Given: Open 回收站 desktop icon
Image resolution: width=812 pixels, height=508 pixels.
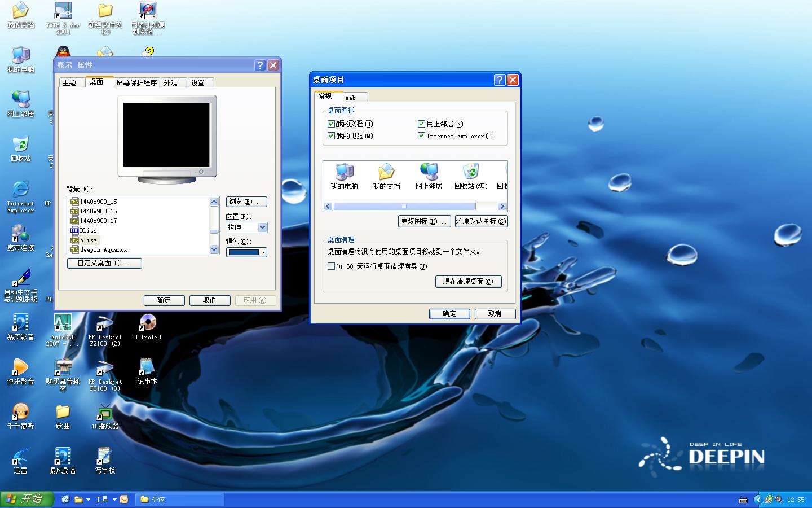Looking at the screenshot, I should [20, 148].
